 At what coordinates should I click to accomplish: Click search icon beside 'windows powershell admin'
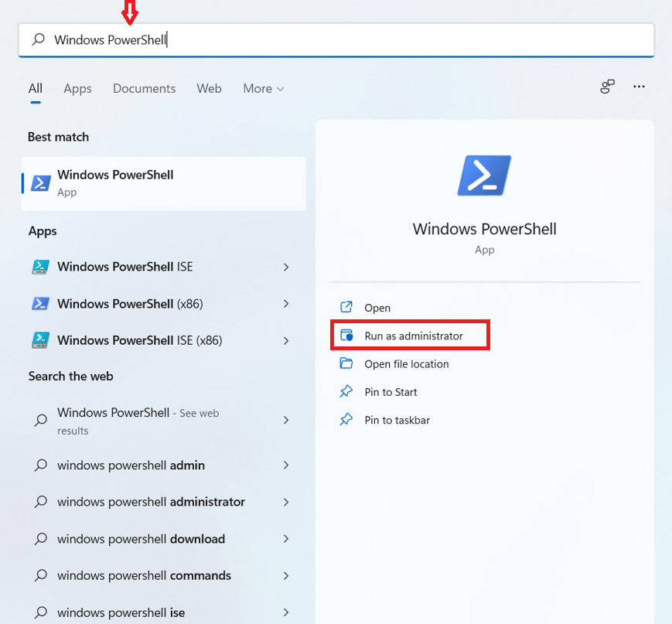click(41, 465)
